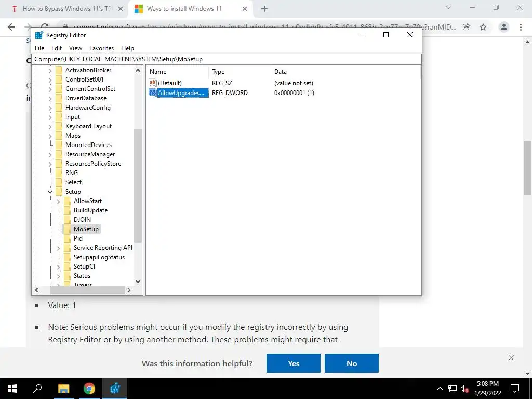Select the SetupapiLogStatus key
The image size is (532, 399).
99,257
